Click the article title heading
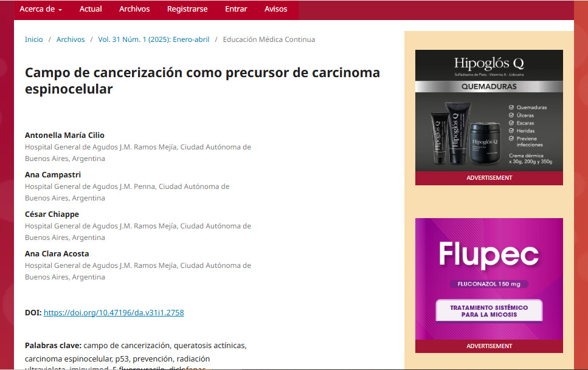Image resolution: width=588 pixels, height=370 pixels. (x=202, y=81)
